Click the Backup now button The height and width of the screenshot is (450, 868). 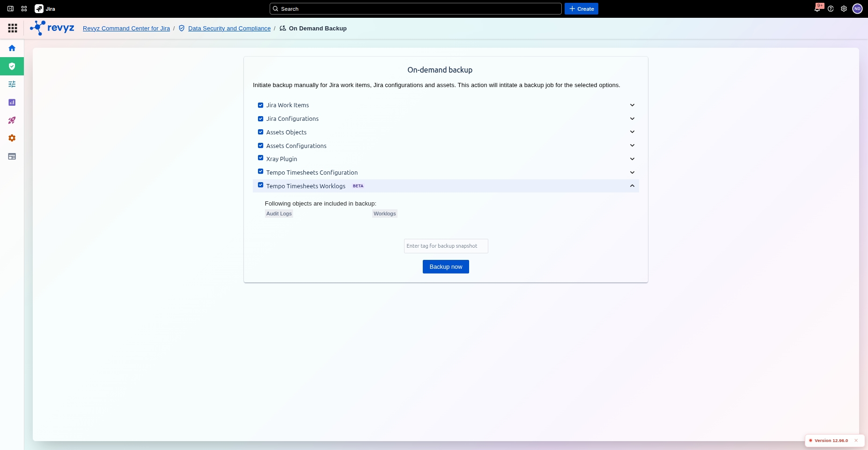446,267
